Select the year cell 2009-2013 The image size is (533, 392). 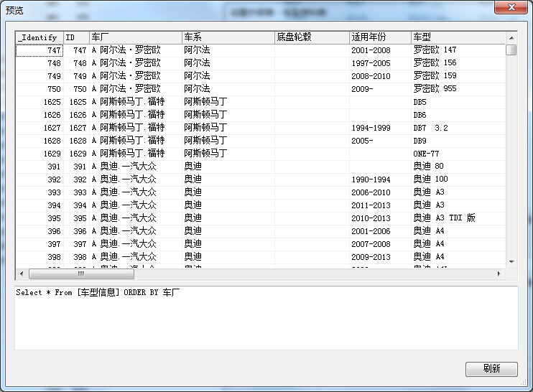coord(381,257)
